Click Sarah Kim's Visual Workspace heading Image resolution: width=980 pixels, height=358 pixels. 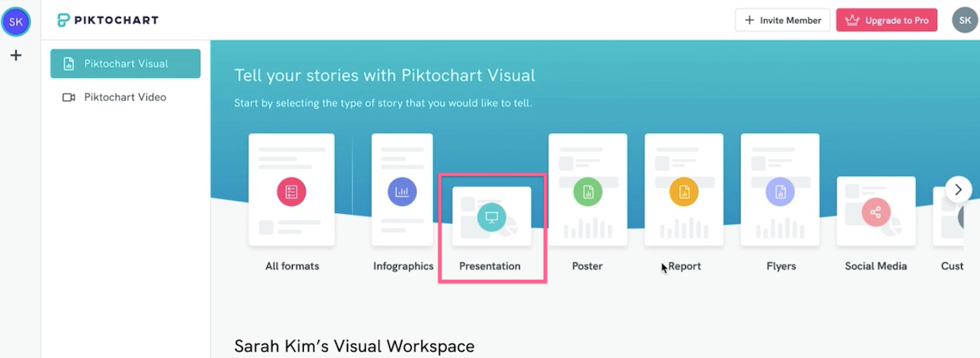pos(354,346)
